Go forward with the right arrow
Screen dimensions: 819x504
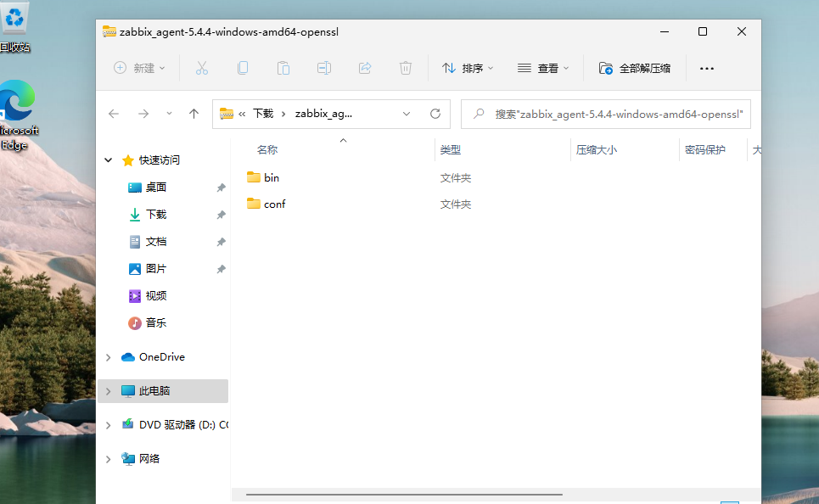pos(143,114)
